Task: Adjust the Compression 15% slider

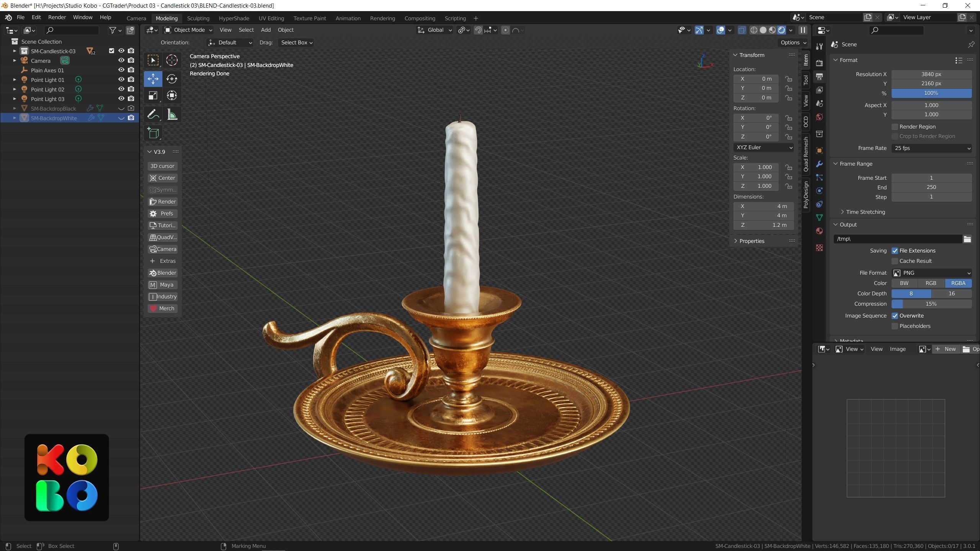Action: pyautogui.click(x=931, y=304)
